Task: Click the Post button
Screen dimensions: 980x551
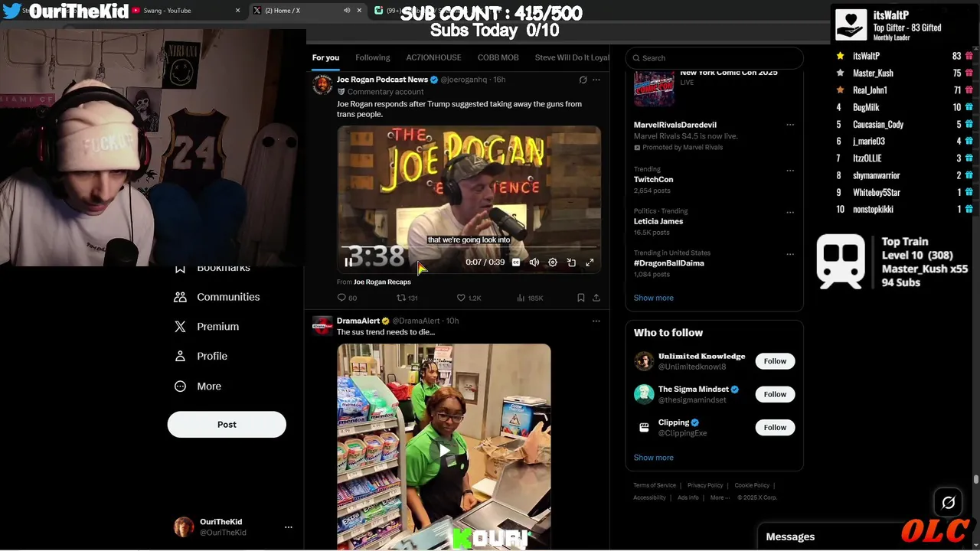Action: (227, 425)
